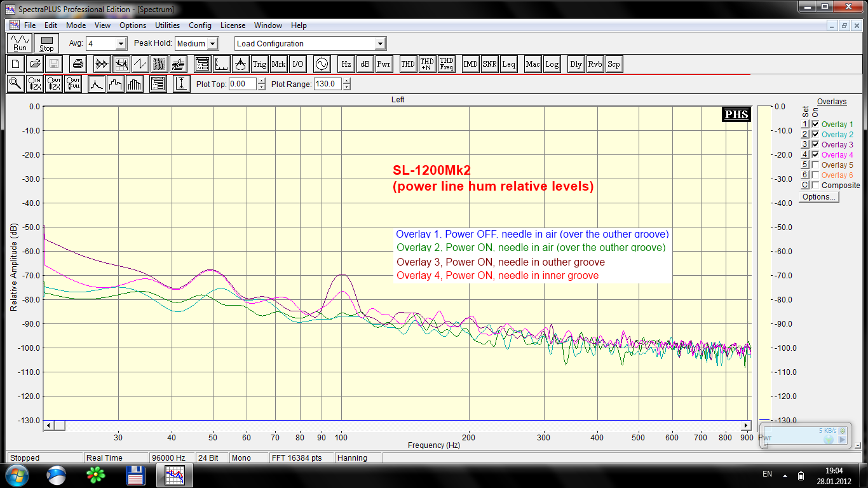Viewport: 868px width, 488px height.
Task: Click the Zoom Out 2X icon
Action: click(54, 83)
